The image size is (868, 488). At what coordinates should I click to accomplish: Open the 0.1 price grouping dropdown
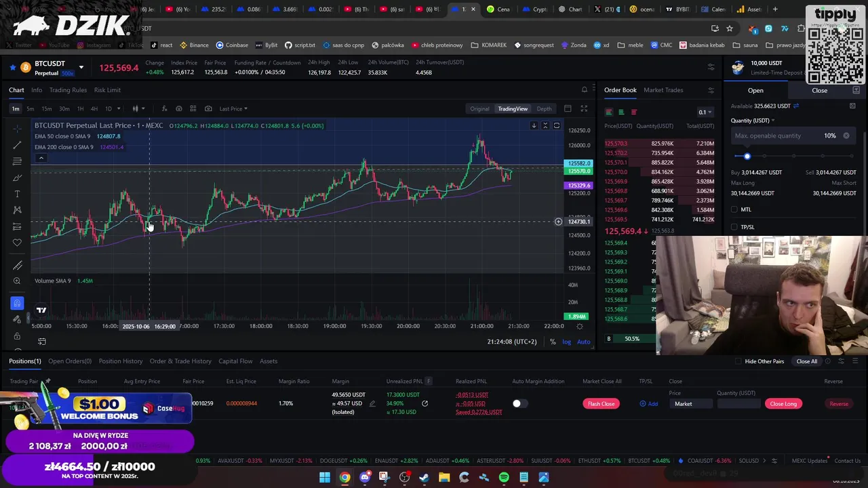pos(705,112)
